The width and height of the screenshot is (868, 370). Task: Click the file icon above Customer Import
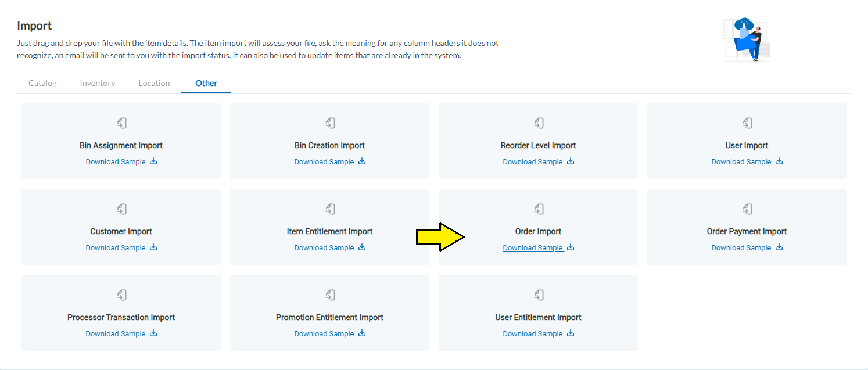point(121,209)
